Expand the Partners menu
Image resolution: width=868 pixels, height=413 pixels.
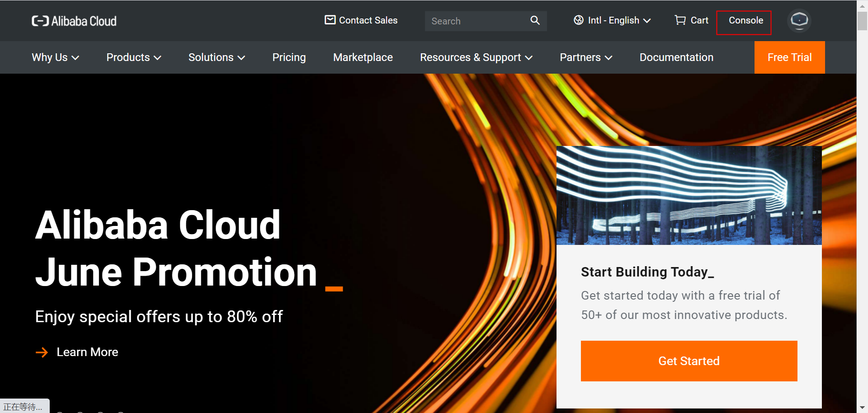(x=586, y=57)
